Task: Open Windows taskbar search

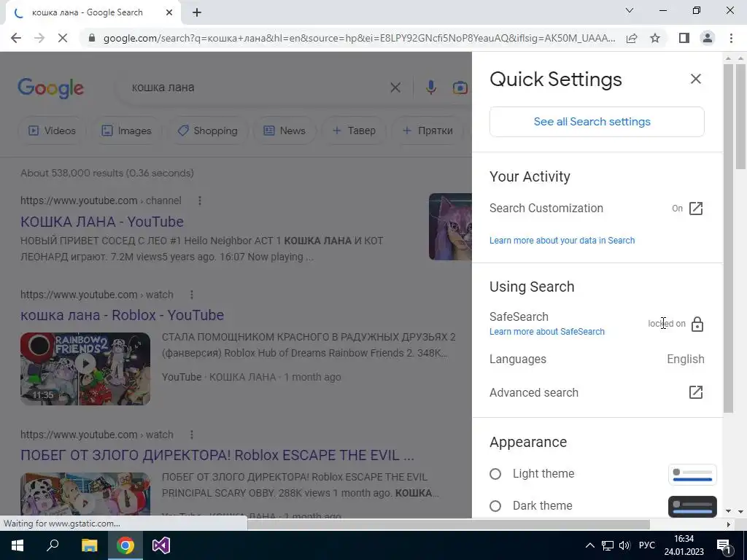Action: pyautogui.click(x=53, y=545)
